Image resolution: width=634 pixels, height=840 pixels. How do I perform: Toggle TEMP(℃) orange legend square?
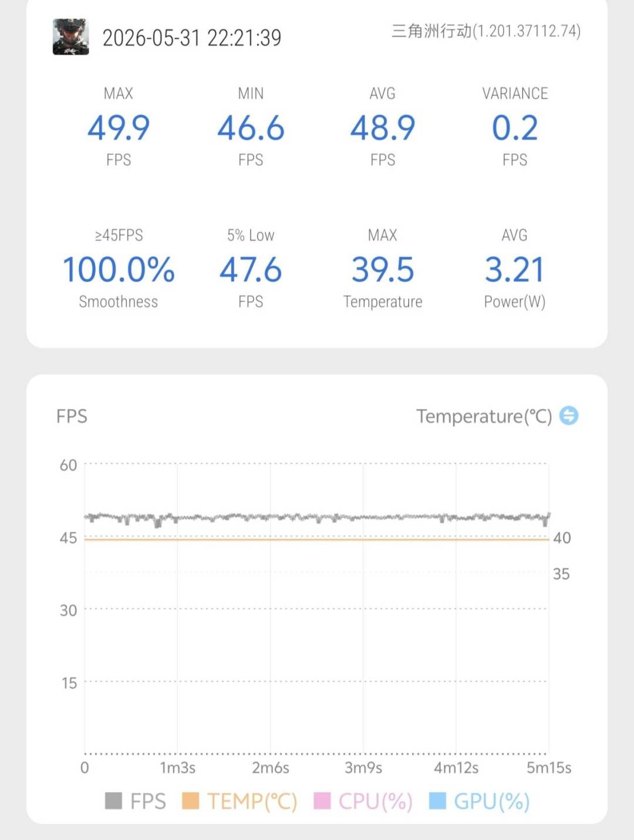(x=190, y=801)
